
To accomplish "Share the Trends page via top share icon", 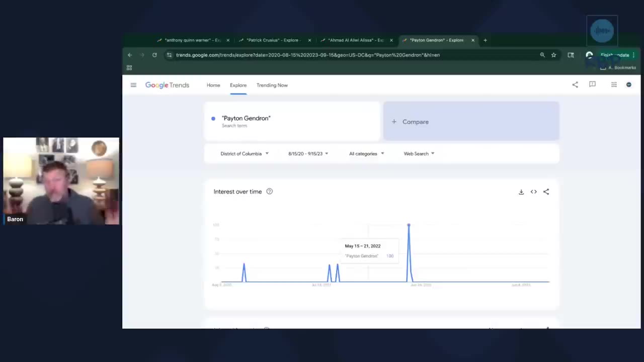I will pos(575,84).
